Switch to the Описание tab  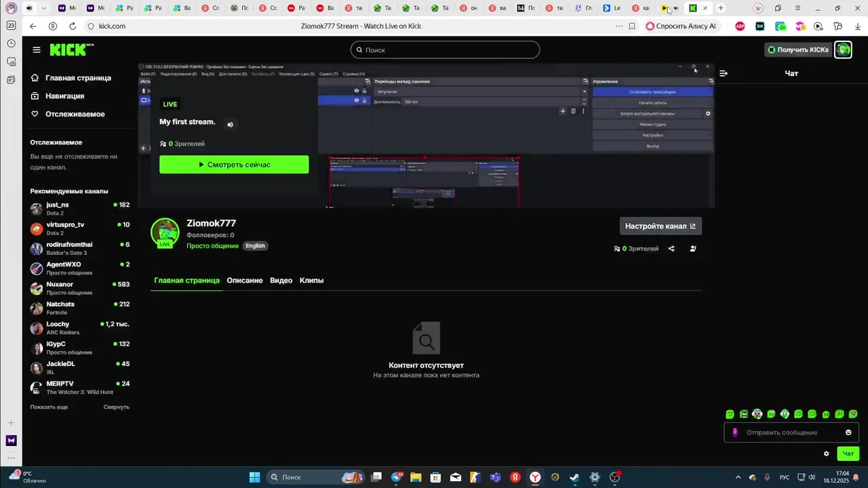[245, 281]
